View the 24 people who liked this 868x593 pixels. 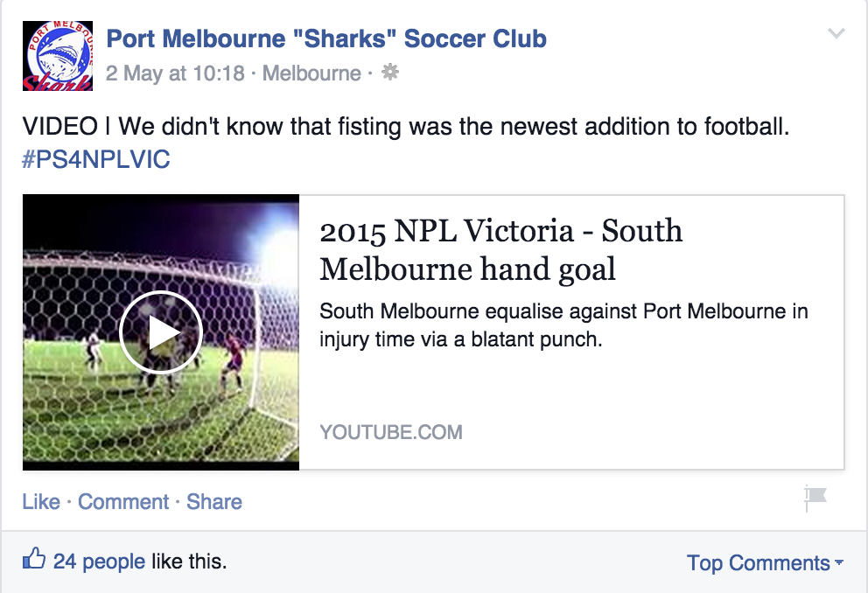pos(99,562)
